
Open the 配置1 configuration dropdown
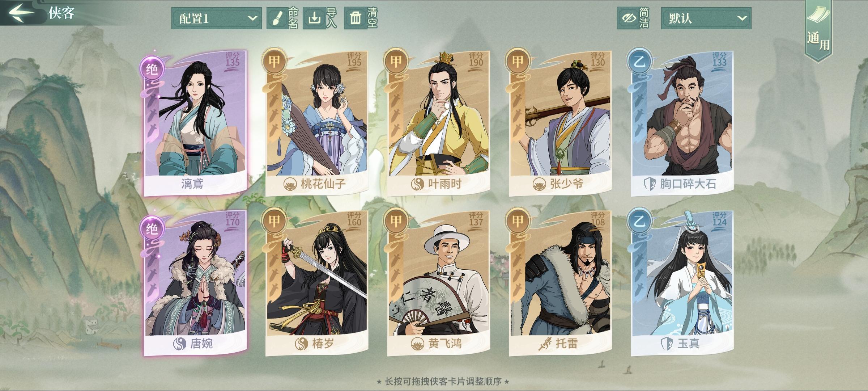216,18
